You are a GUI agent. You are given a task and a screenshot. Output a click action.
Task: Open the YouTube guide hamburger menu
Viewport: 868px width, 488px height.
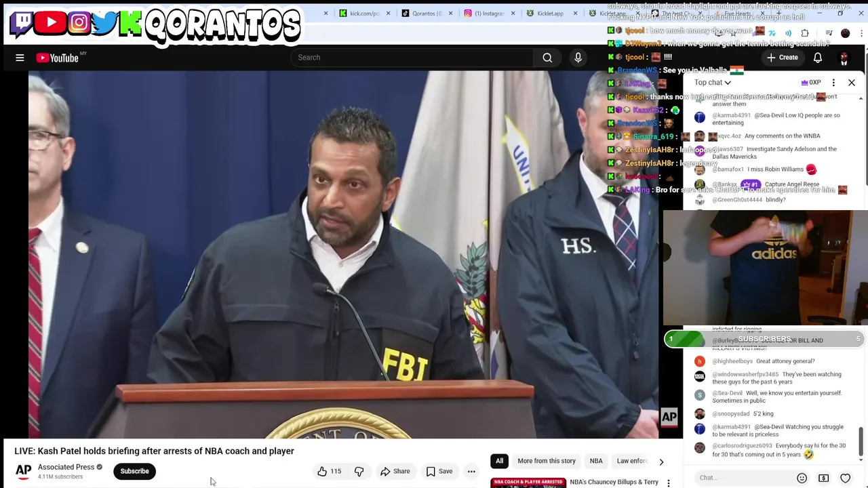coord(20,58)
